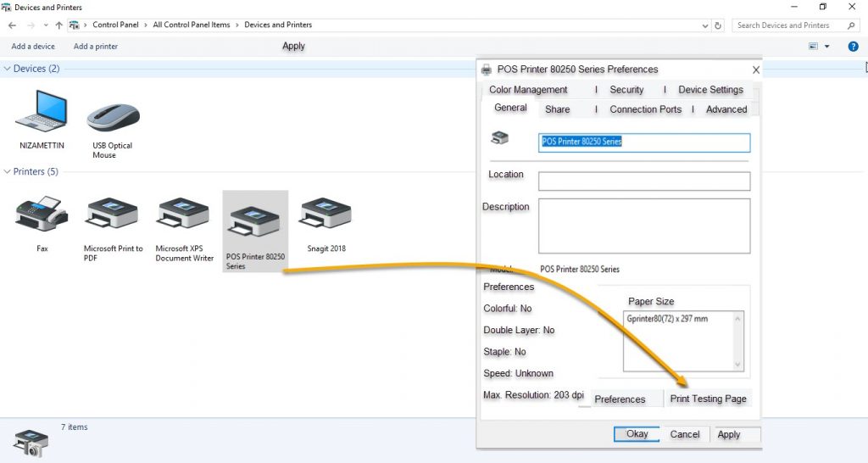The image size is (868, 463).
Task: Click Devices and Printers breadcrumb
Action: [x=278, y=25]
